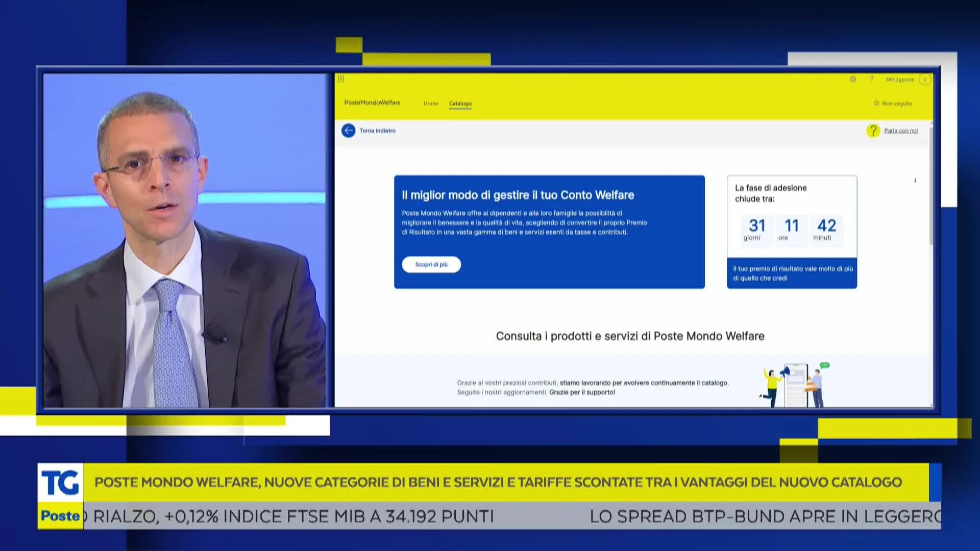Open the user profile avatar circle
The image size is (980, 551).
[x=924, y=80]
